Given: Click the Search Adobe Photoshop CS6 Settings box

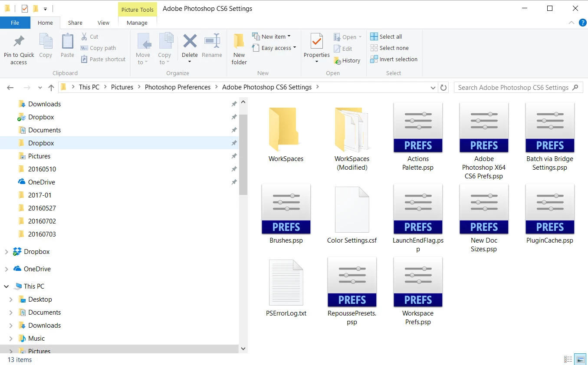Looking at the screenshot, I should tap(519, 88).
